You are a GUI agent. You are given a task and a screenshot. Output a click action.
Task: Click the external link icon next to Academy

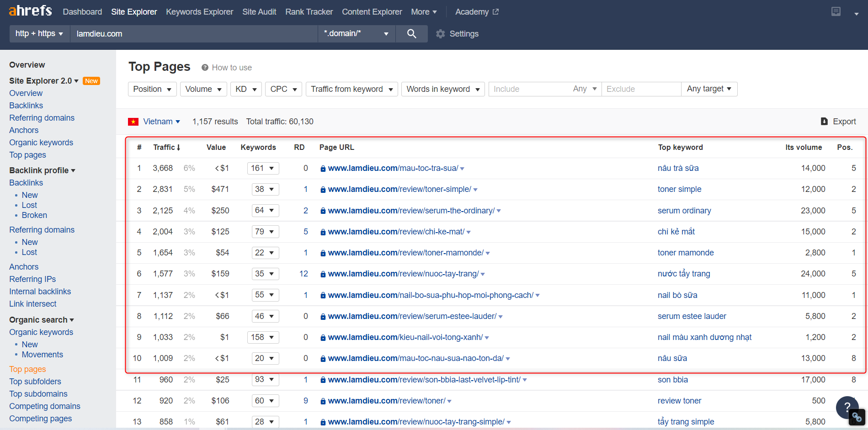pos(495,12)
